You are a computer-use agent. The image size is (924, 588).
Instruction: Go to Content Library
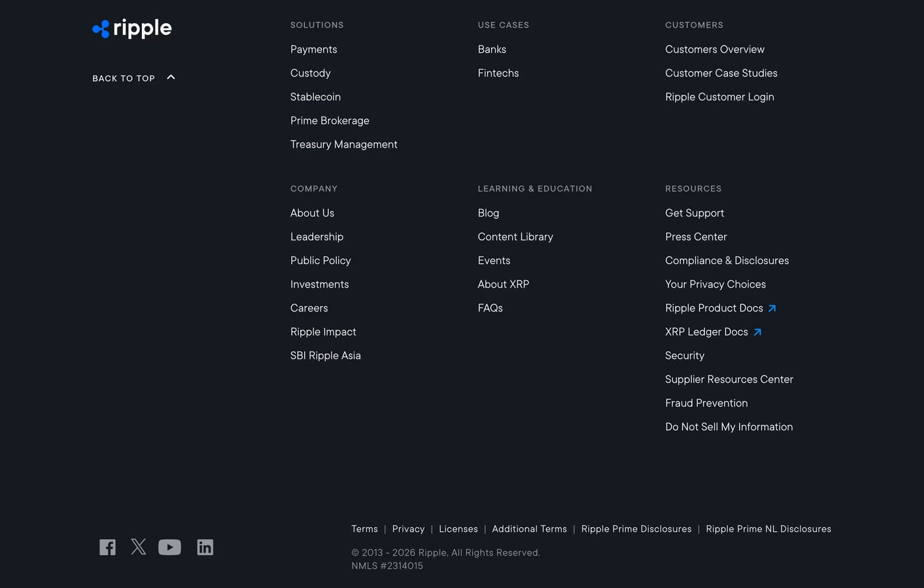coord(515,237)
